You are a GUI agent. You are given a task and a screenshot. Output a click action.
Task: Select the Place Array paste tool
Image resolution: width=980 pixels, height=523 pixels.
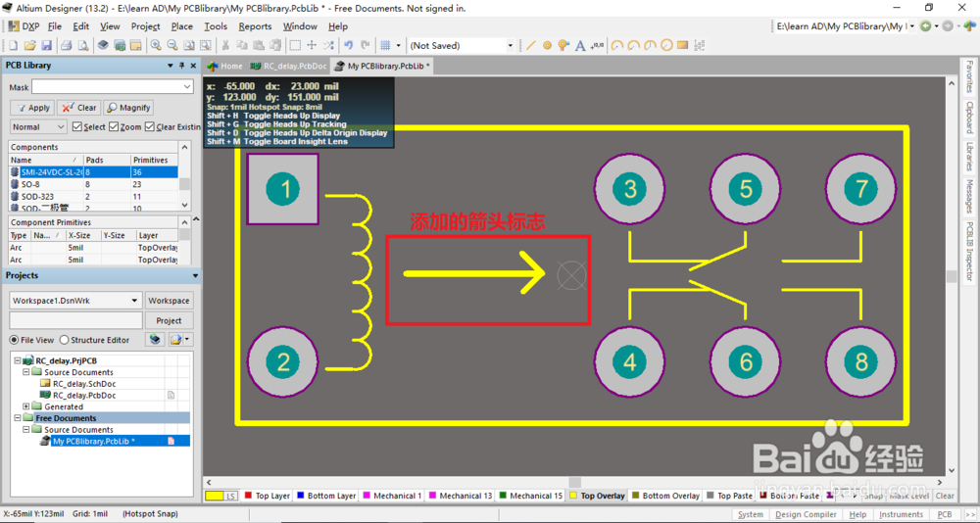(x=700, y=46)
